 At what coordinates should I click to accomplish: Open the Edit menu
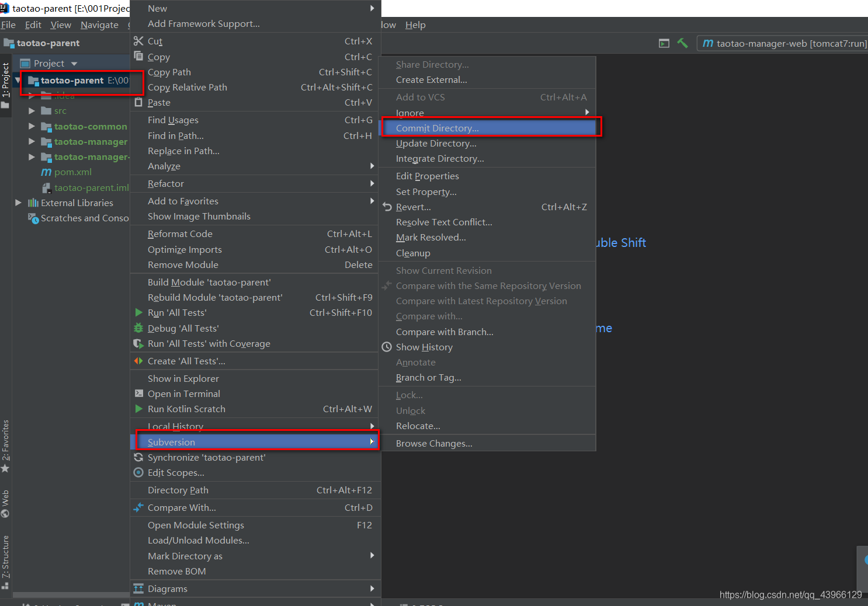point(33,25)
